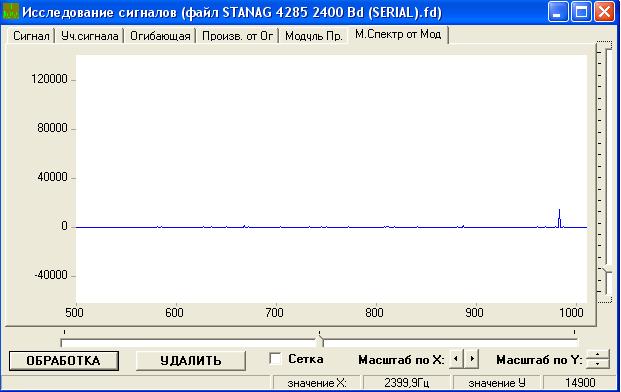Click the ОБРАБОТКА button
Image resolution: width=621 pixels, height=392 pixels.
pos(63,361)
